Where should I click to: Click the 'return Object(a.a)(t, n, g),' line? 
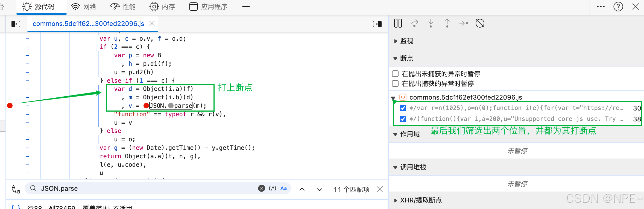pyautogui.click(x=150, y=156)
